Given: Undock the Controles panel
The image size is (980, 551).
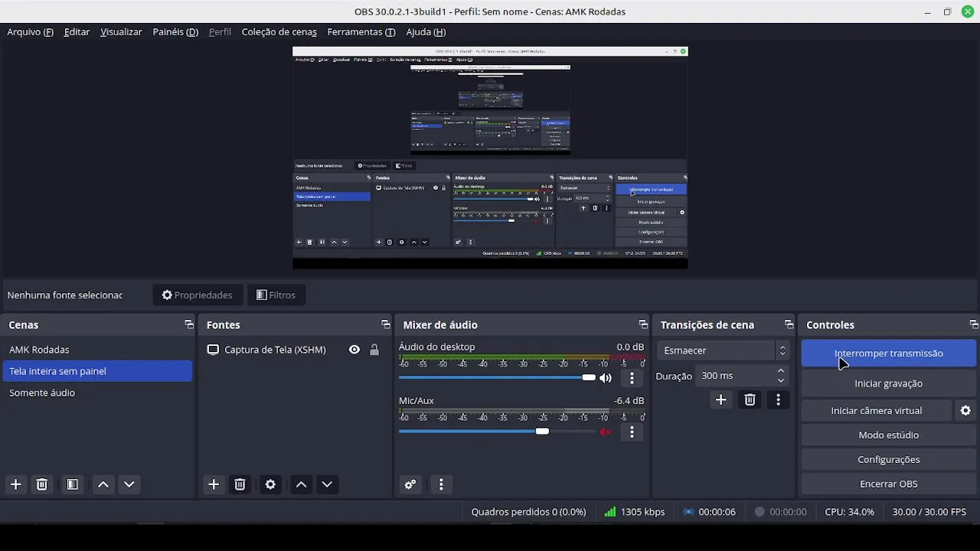Looking at the screenshot, I should tap(973, 324).
